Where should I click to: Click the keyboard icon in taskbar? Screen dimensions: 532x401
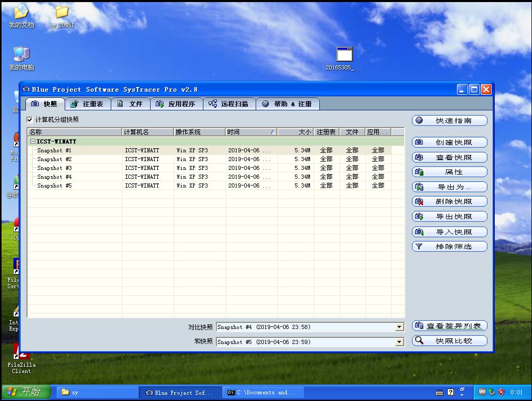pos(439,393)
